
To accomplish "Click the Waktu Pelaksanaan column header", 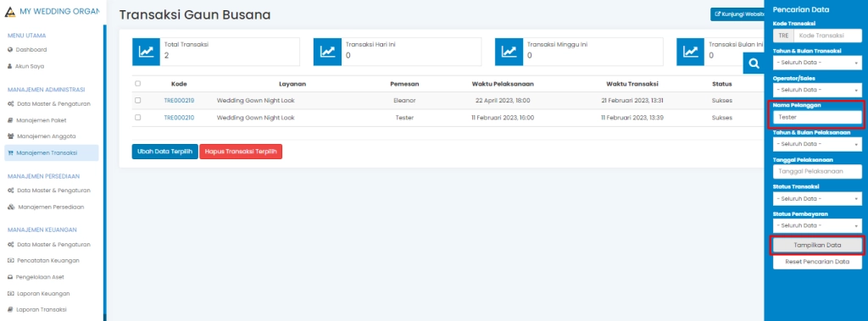I will click(503, 84).
